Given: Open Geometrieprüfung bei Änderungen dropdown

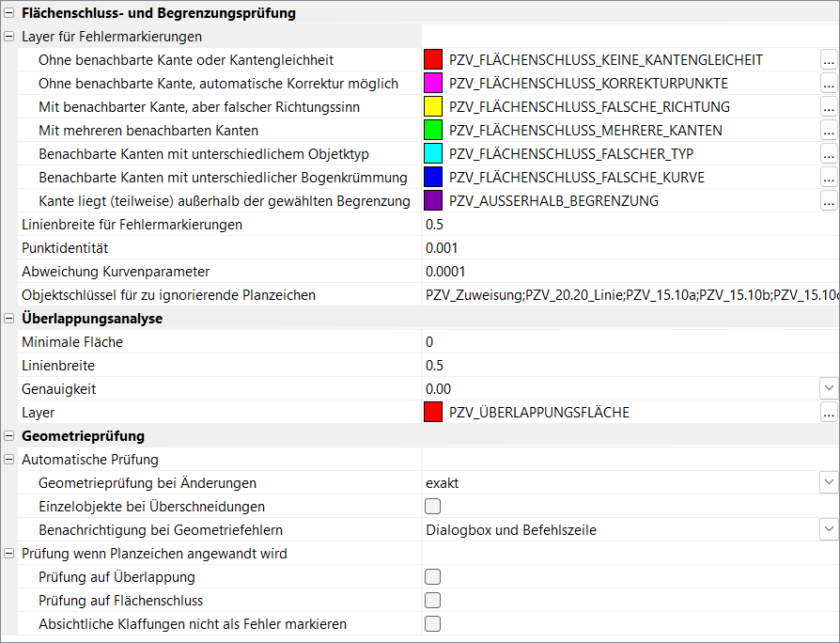Looking at the screenshot, I should point(828,482).
